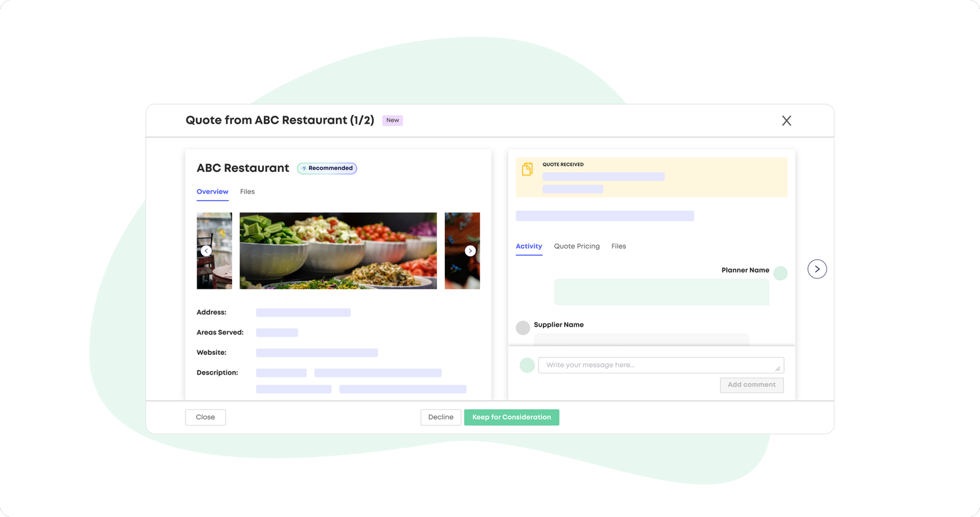Open the Files tab in the quote panel
Screen dimensions: 980x517
[618, 246]
